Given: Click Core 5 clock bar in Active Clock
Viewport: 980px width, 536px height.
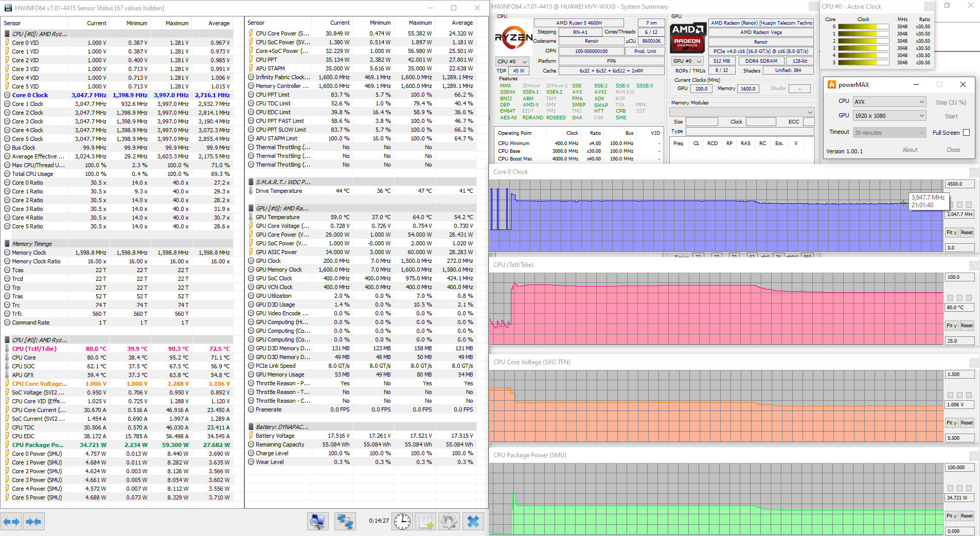Looking at the screenshot, I should point(864,63).
